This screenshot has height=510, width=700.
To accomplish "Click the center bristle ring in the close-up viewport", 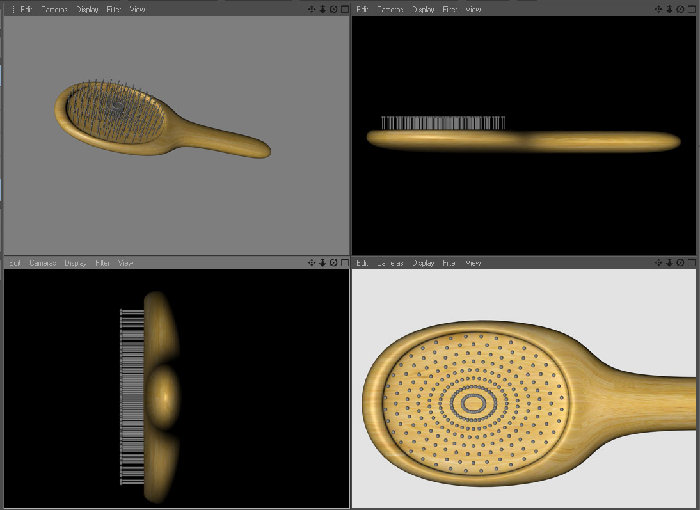I will [x=473, y=403].
